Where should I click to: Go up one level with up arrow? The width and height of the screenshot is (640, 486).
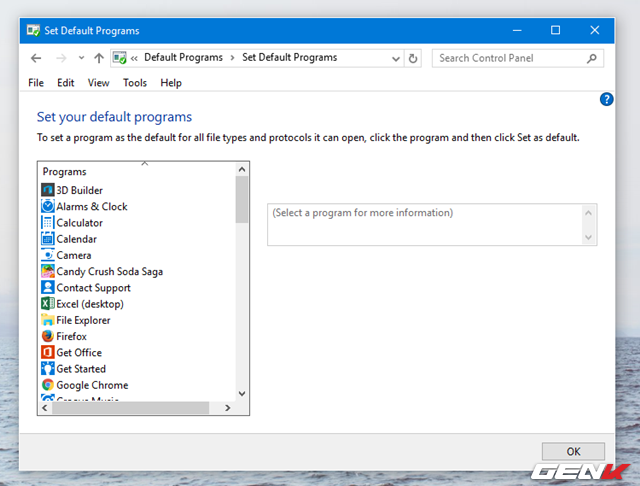[x=99, y=58]
